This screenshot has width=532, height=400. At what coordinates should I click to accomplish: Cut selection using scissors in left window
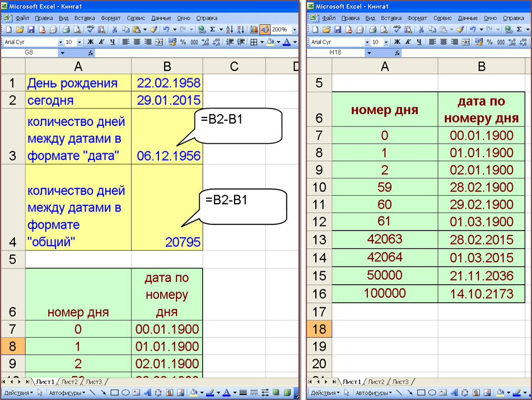click(x=114, y=30)
